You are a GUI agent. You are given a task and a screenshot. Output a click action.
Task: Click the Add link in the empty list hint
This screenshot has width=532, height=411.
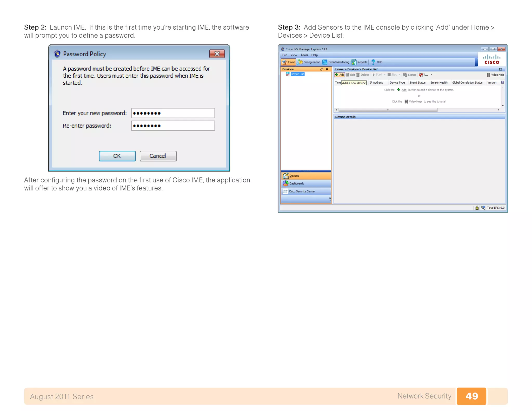[404, 90]
